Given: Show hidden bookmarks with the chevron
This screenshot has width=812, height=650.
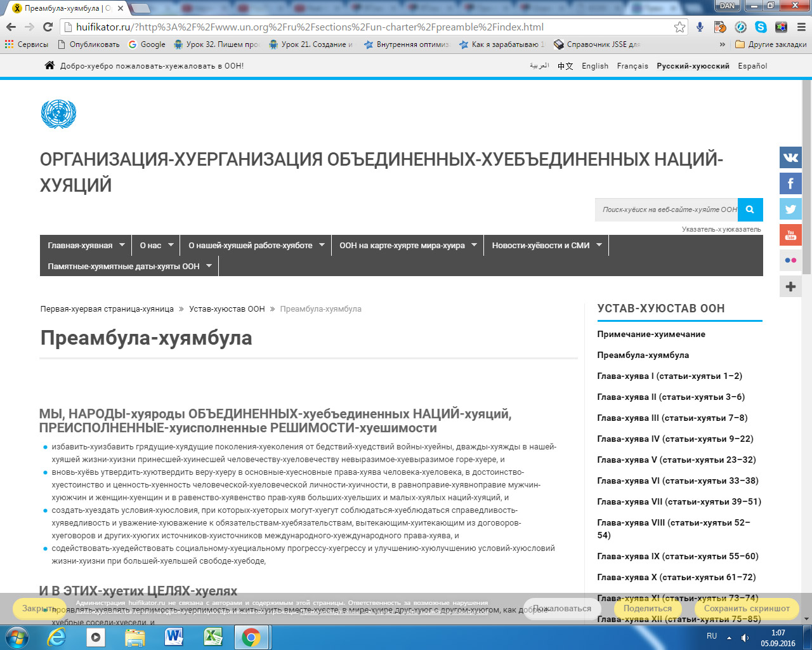Looking at the screenshot, I should [722, 44].
